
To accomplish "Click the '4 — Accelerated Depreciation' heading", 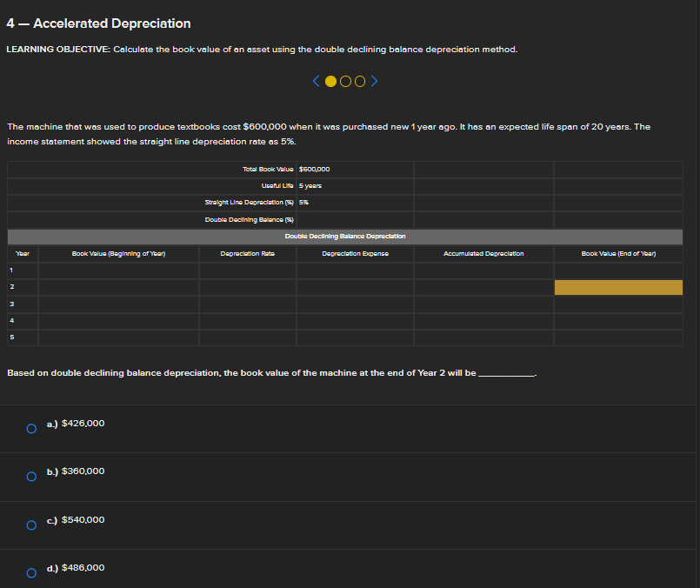I will point(98,23).
